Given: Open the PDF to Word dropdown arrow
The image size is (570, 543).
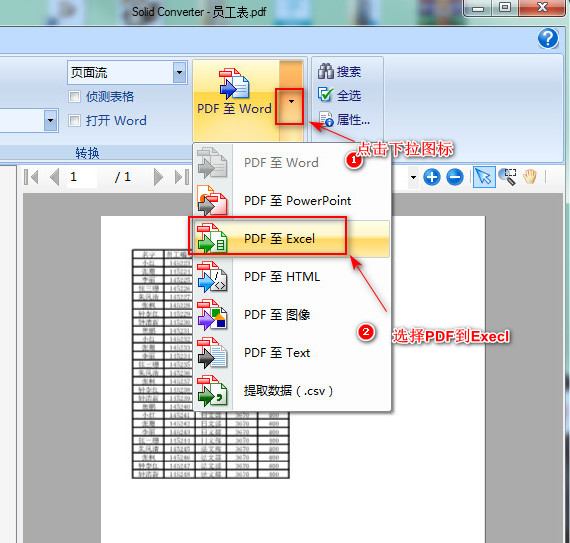Looking at the screenshot, I should [x=291, y=101].
